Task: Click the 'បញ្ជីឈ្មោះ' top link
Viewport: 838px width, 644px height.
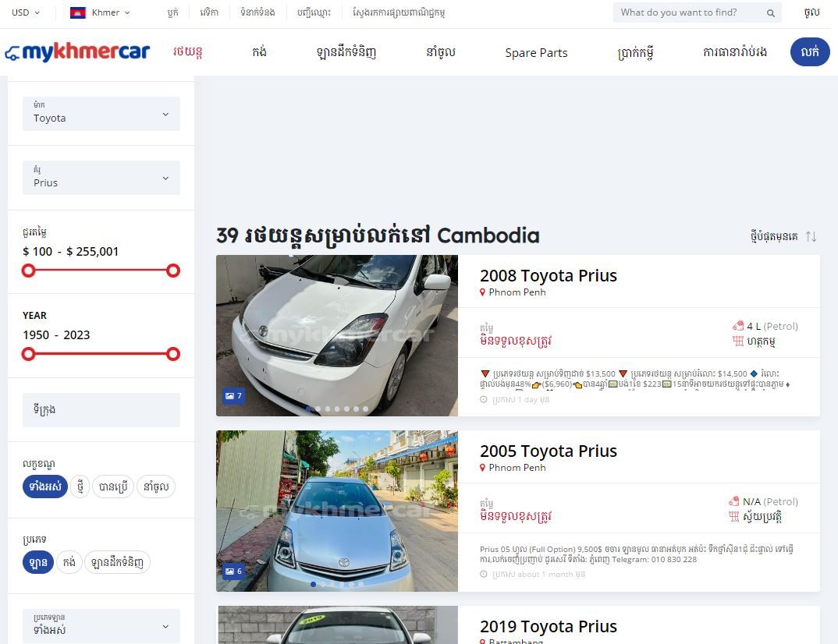Action: click(314, 12)
